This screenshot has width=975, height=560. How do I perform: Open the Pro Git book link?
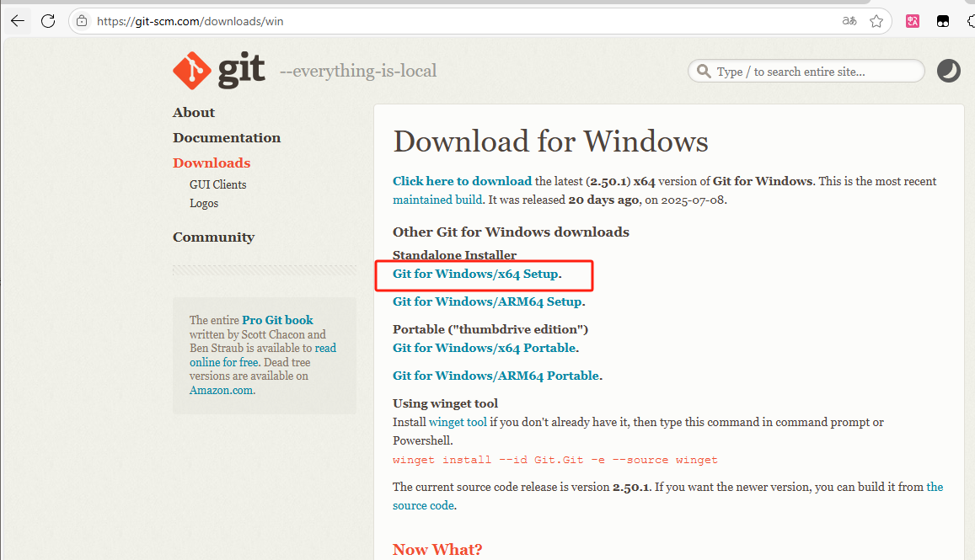(x=277, y=320)
